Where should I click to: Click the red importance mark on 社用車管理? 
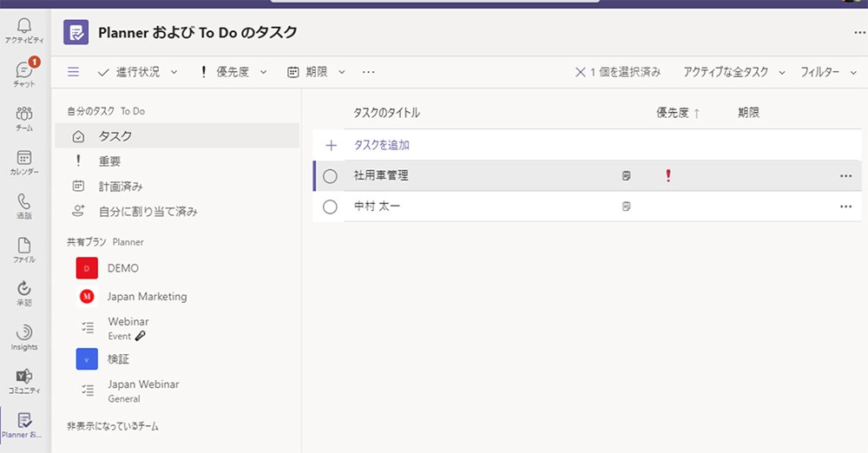pos(668,175)
